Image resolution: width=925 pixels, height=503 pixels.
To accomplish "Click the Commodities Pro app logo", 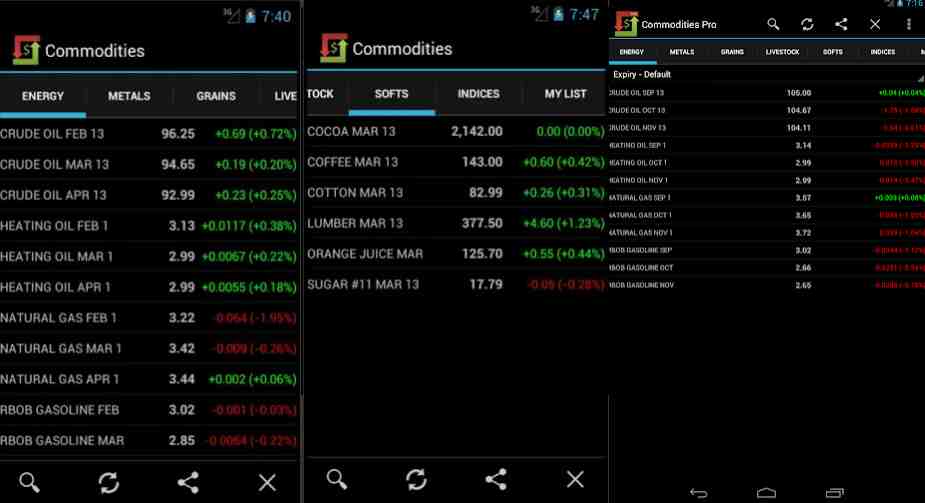I will (x=626, y=24).
